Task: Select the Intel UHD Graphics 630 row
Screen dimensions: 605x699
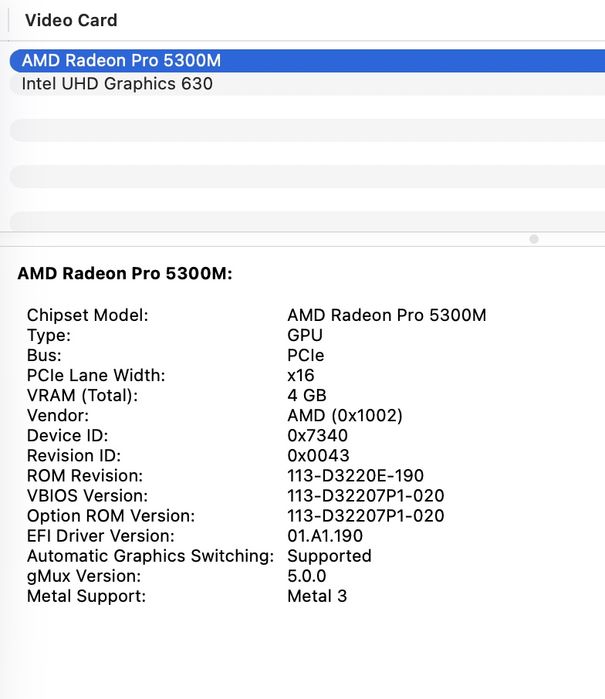Action: pos(307,84)
